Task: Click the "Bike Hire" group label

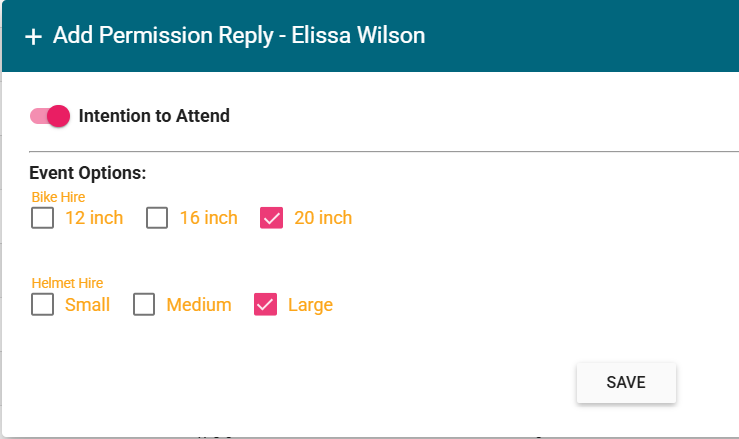Action: [x=58, y=197]
